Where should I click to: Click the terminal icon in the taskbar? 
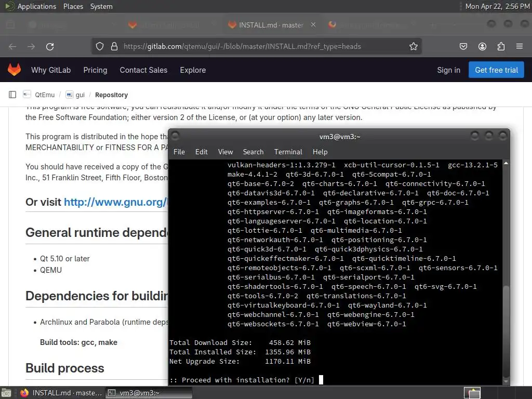pos(111,393)
